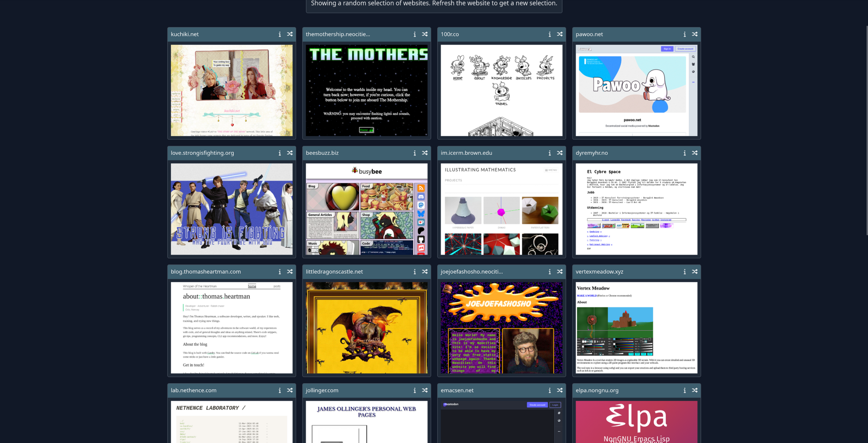Click info icon on vertexmeadow.xyz card
This screenshot has width=868, height=443.
[x=684, y=272]
